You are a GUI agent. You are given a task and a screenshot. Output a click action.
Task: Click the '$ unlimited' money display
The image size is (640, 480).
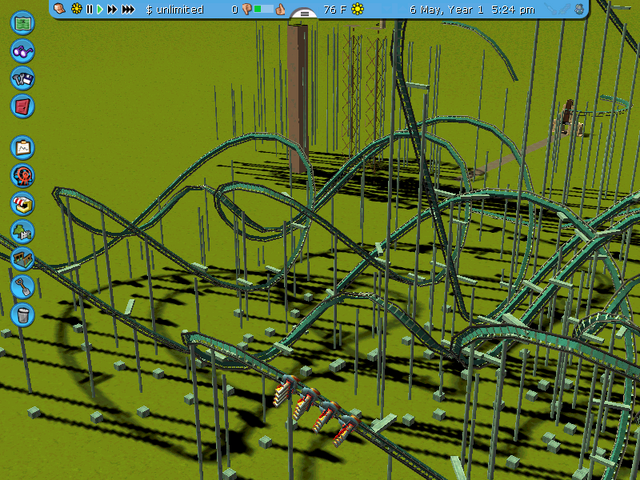tap(175, 9)
